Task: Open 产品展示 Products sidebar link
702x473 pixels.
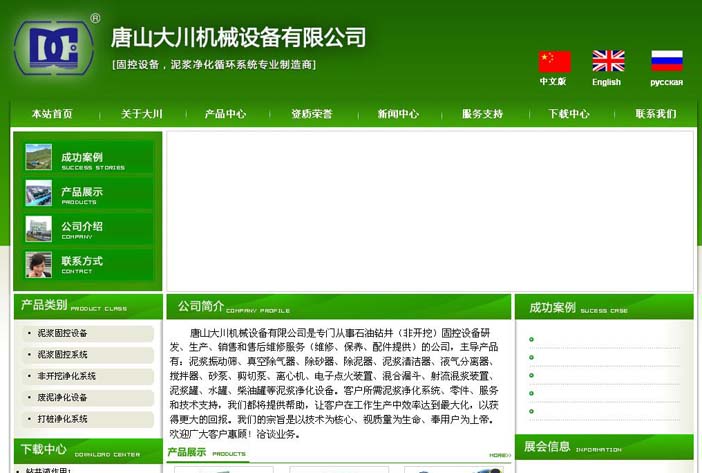Action: [82, 196]
